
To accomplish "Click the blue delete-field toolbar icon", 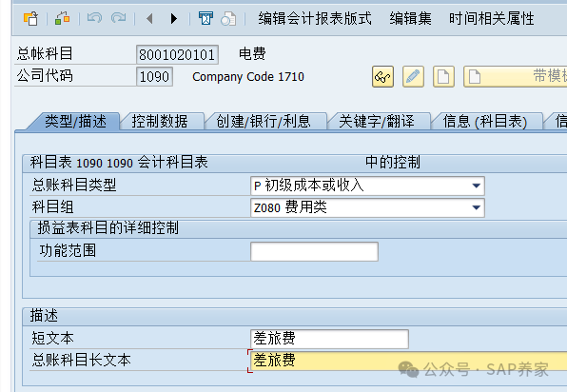I will 205,18.
